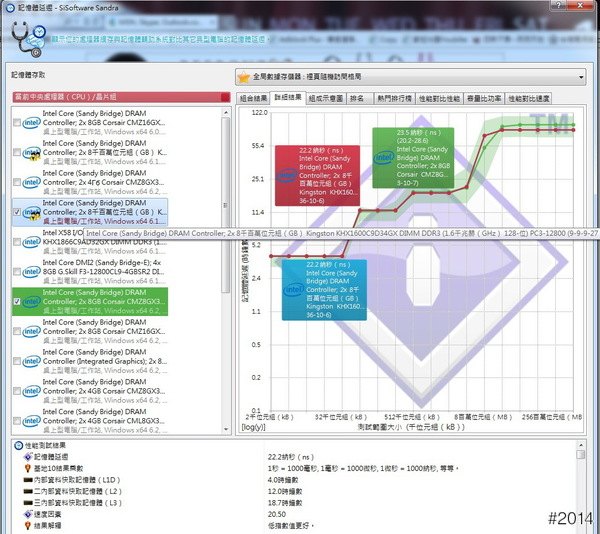
Task: Click the gold star icon in the combo box
Action: click(x=244, y=77)
